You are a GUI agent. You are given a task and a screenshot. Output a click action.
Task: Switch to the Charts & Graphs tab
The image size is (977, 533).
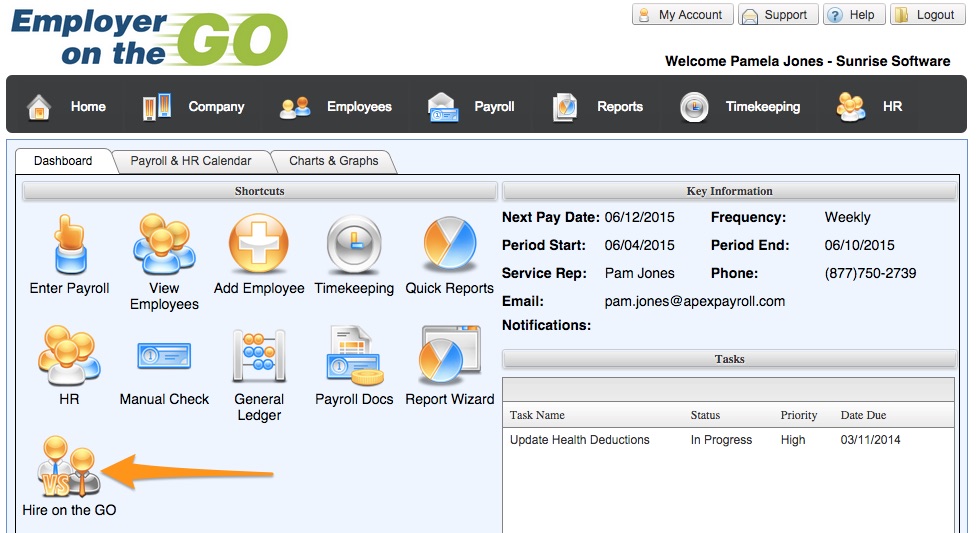pos(333,161)
